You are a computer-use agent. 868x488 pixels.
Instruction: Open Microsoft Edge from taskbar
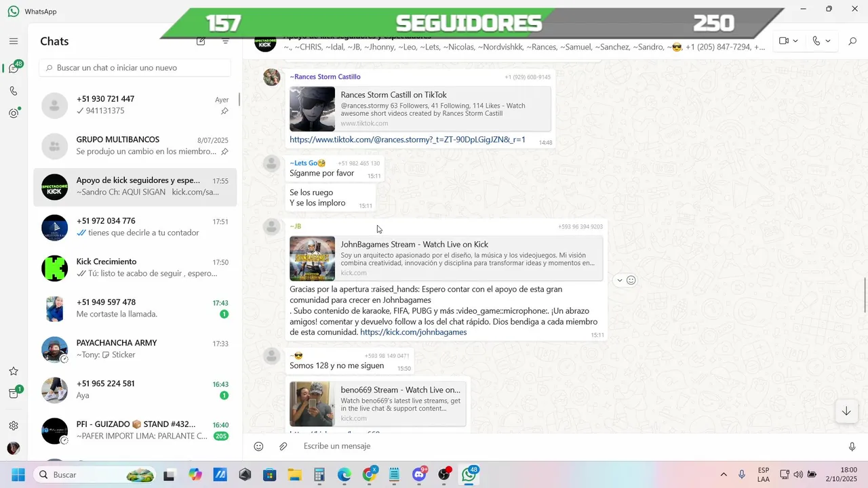tap(344, 474)
